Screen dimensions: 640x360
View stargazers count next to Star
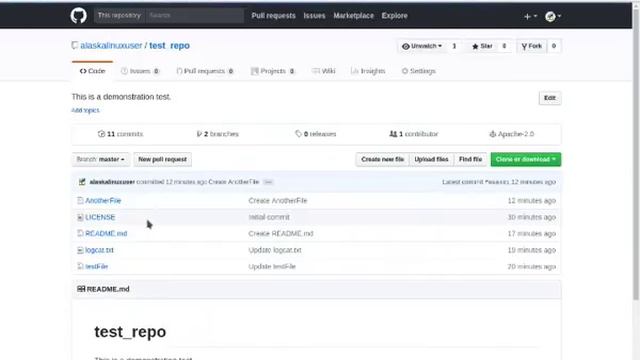pos(504,46)
